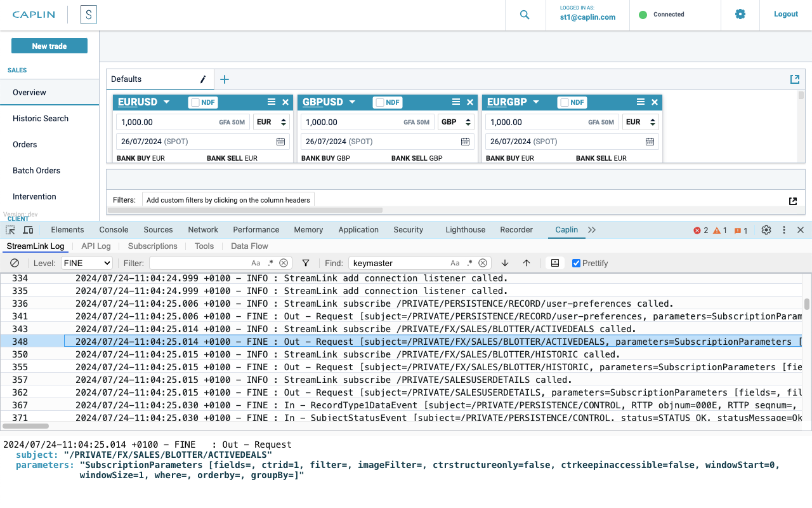Viewport: 812px width, 508px height.
Task: Click the search magnifier icon in header
Action: (525, 15)
